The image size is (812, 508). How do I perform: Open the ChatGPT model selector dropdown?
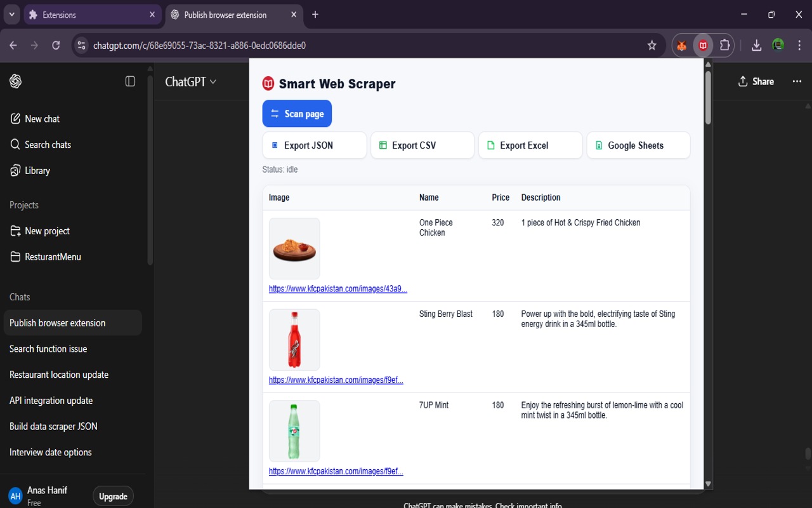coord(190,81)
